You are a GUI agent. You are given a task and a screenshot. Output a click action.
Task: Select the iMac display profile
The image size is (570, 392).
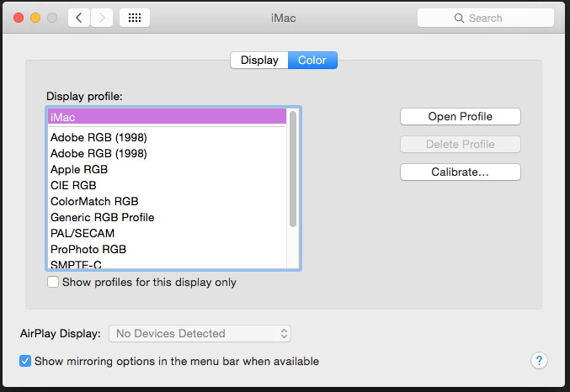click(x=167, y=117)
